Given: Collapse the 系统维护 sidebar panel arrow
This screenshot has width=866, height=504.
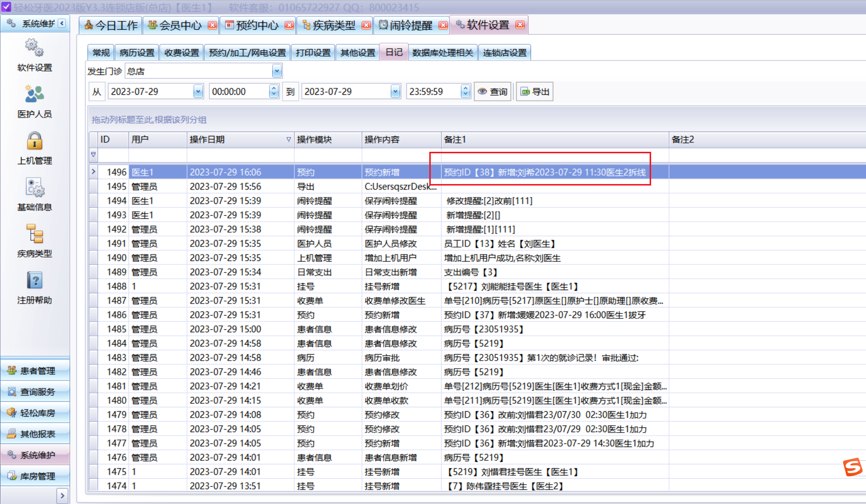Looking at the screenshot, I should click(x=62, y=23).
